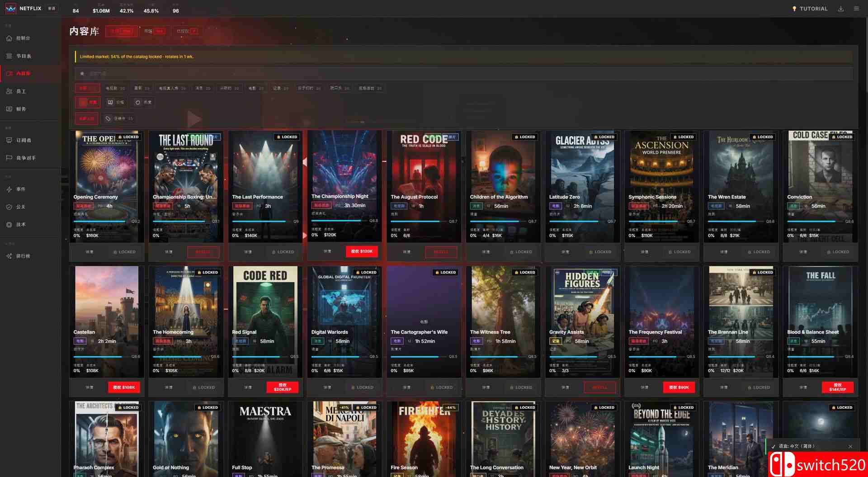Screen dimensions: 868x477
Task: Click the search magnifier icon
Action: [82, 73]
